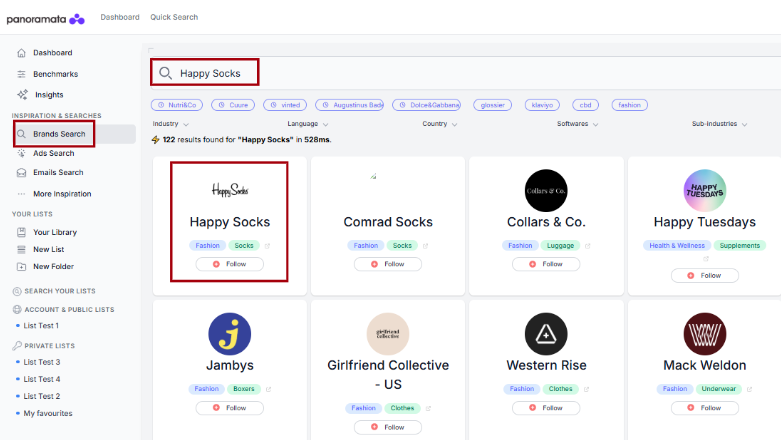Screen dimensions: 781x440
Task: Open the Western Rise logo
Action: (546, 334)
